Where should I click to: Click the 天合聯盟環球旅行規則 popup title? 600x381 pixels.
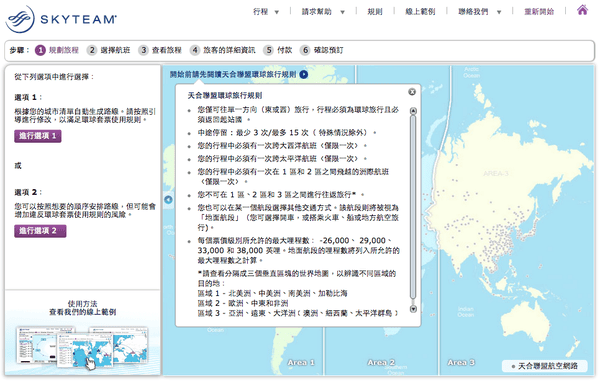(x=225, y=96)
